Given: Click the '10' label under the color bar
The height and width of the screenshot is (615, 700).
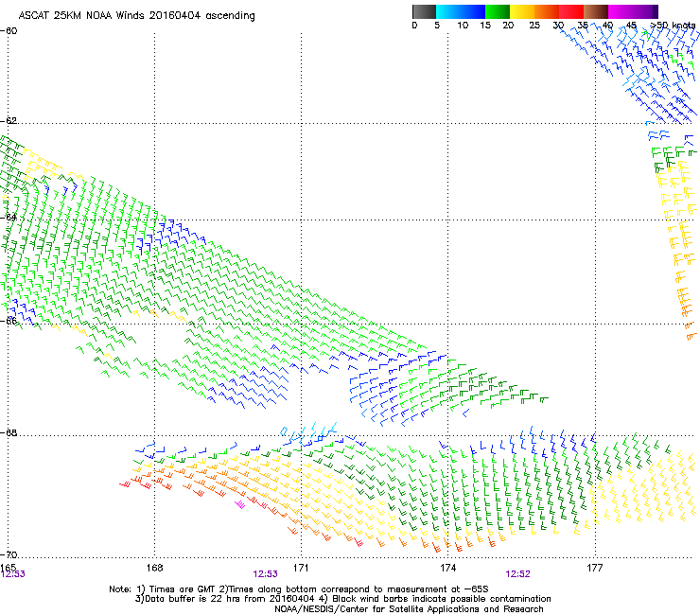Looking at the screenshot, I should (463, 25).
